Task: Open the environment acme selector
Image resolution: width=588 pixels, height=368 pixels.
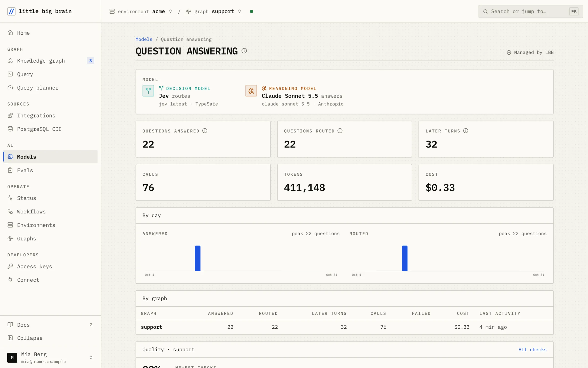Action: coord(141,11)
